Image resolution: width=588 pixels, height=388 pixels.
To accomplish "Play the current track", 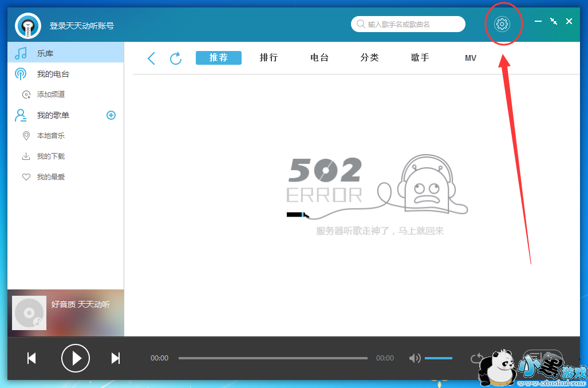I will tap(76, 358).
